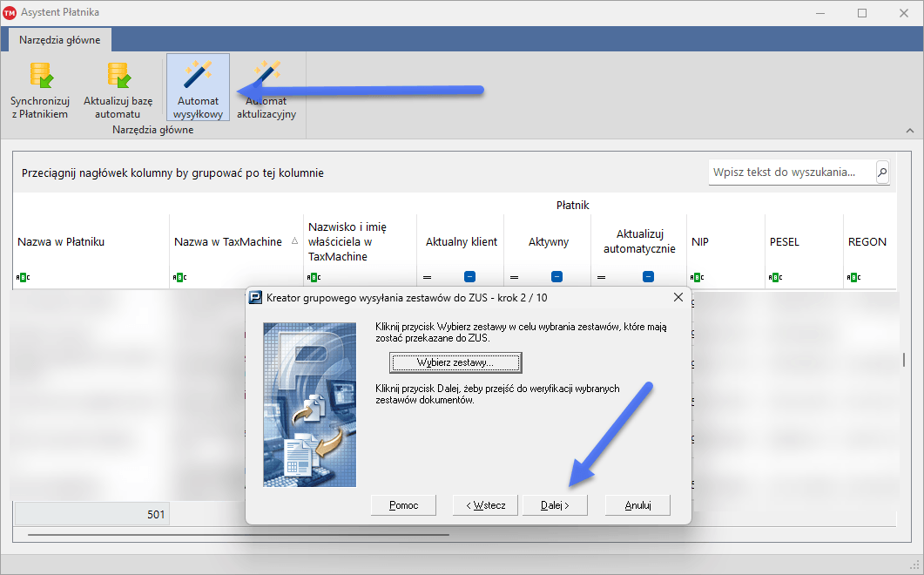The image size is (924, 575).
Task: Launch the Automat wysyłkowy wizard tool
Action: (198, 77)
